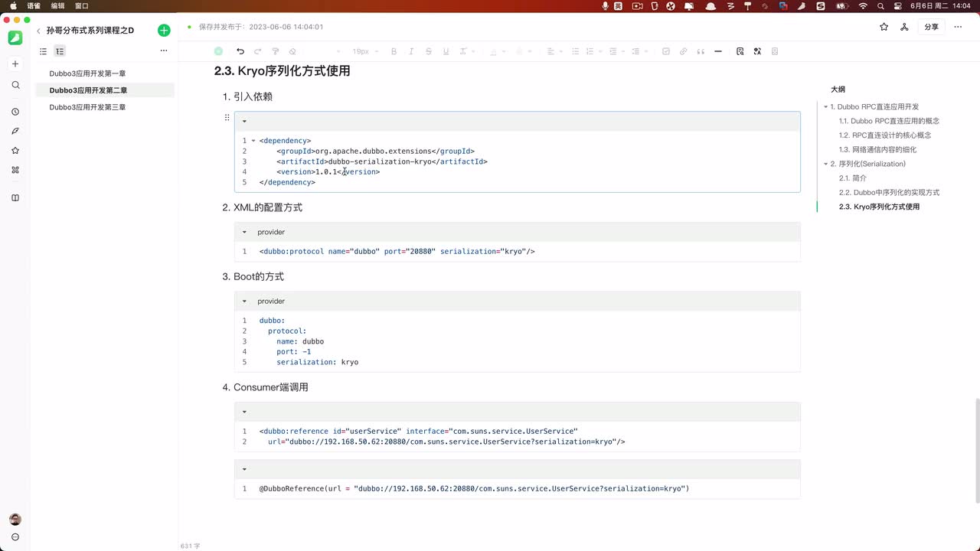Redo the last edit
Screen dimensions: 980x551
click(258, 51)
